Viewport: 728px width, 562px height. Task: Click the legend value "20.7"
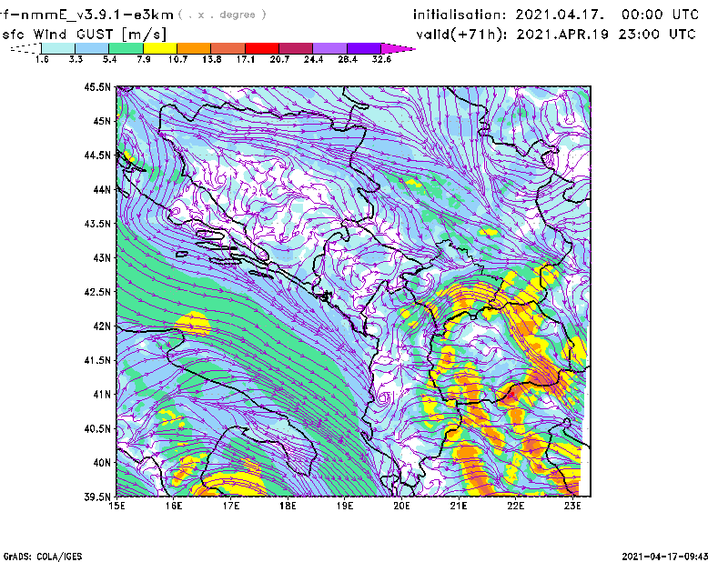click(279, 59)
